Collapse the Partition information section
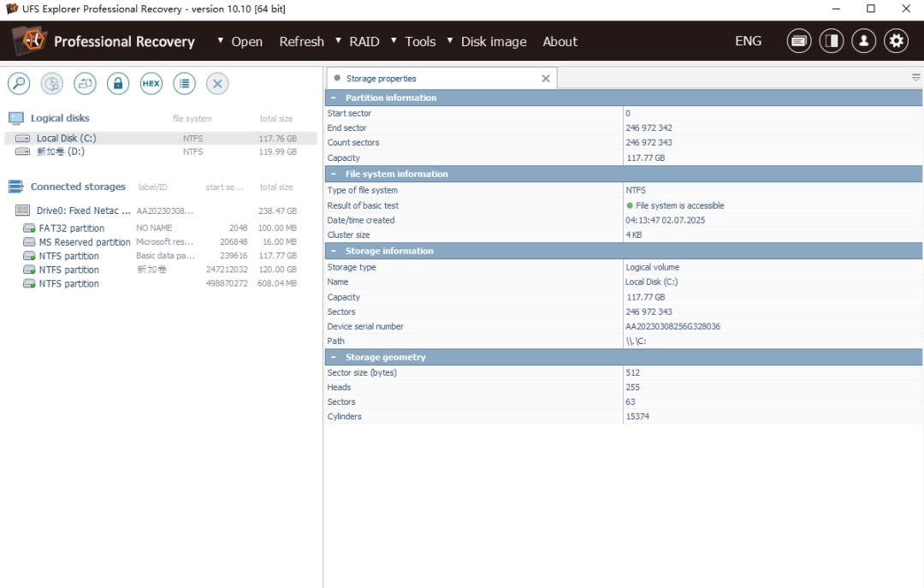The height and width of the screenshot is (588, 924). 335,97
